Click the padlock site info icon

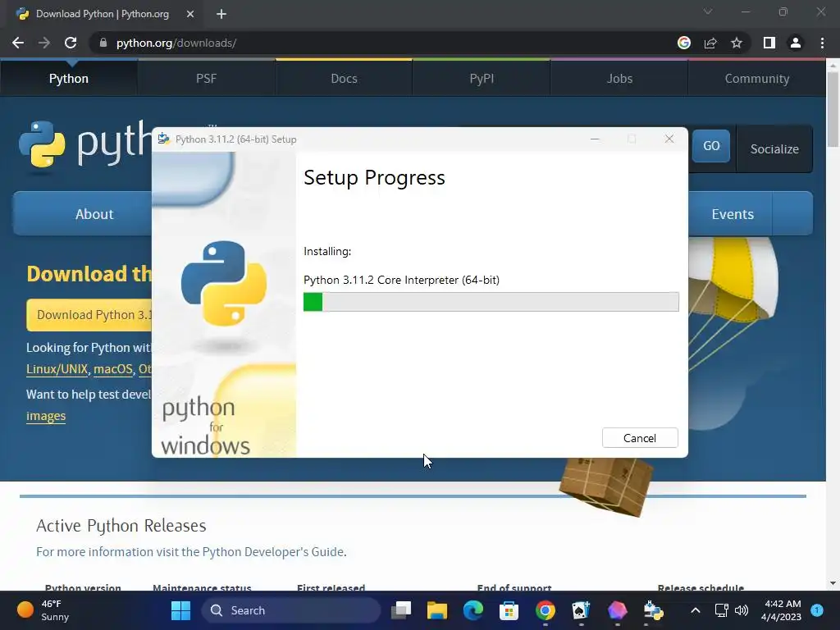pos(103,43)
